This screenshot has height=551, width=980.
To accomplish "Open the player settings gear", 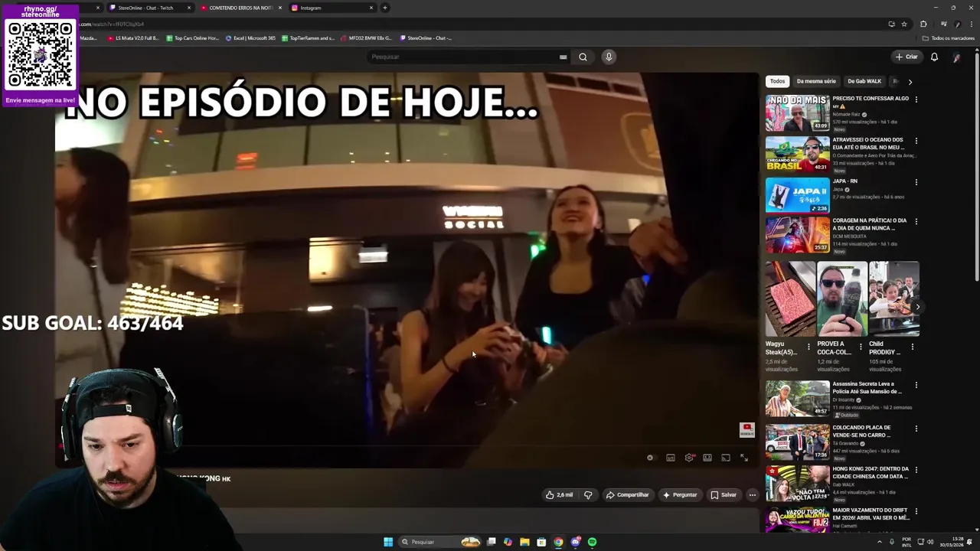I will coord(689,458).
